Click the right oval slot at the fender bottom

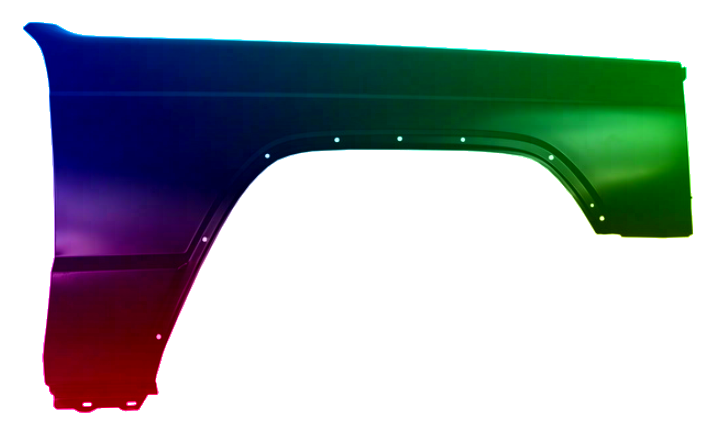click(x=131, y=404)
